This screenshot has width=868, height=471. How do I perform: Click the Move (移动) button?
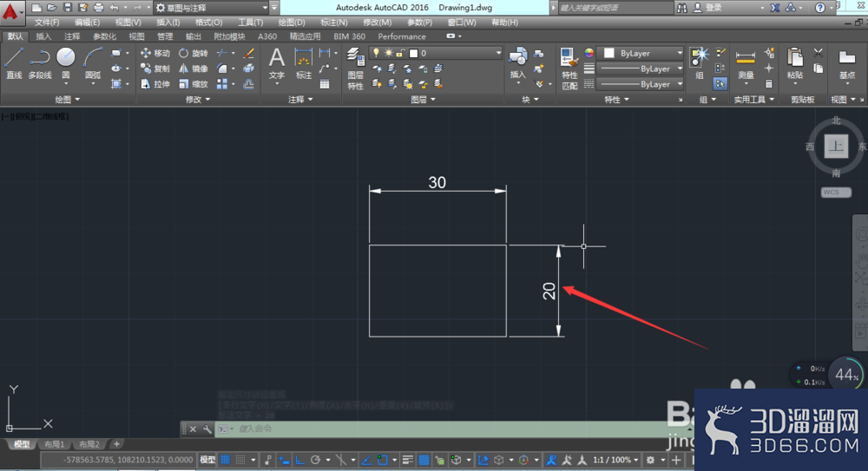(x=155, y=53)
